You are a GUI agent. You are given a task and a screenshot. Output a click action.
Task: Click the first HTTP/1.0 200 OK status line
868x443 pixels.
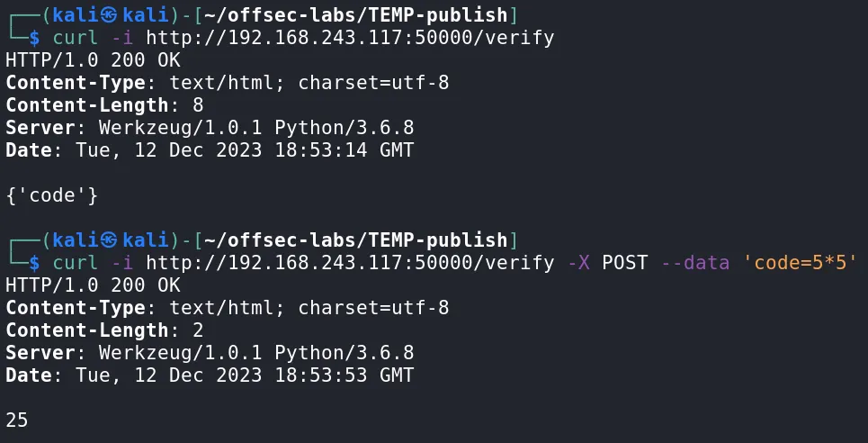[93, 60]
